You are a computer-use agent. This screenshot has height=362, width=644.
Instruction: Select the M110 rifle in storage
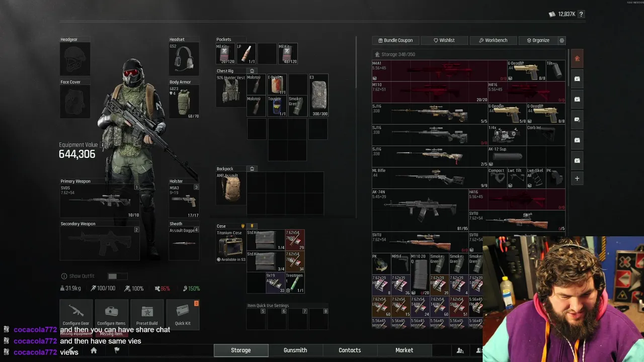[x=430, y=92]
